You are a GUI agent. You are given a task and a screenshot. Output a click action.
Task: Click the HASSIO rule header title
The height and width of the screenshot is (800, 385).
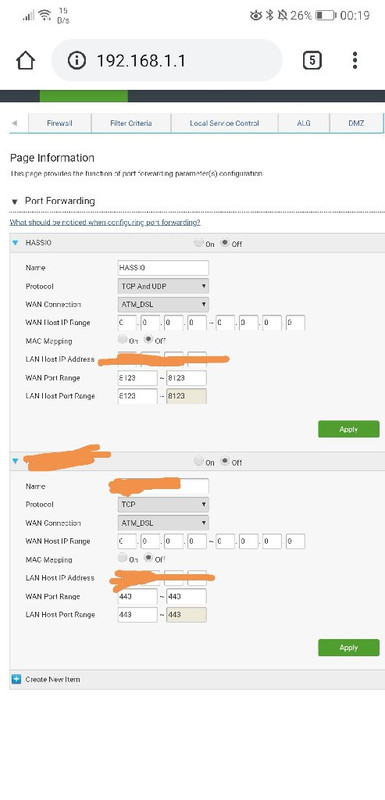click(38, 243)
